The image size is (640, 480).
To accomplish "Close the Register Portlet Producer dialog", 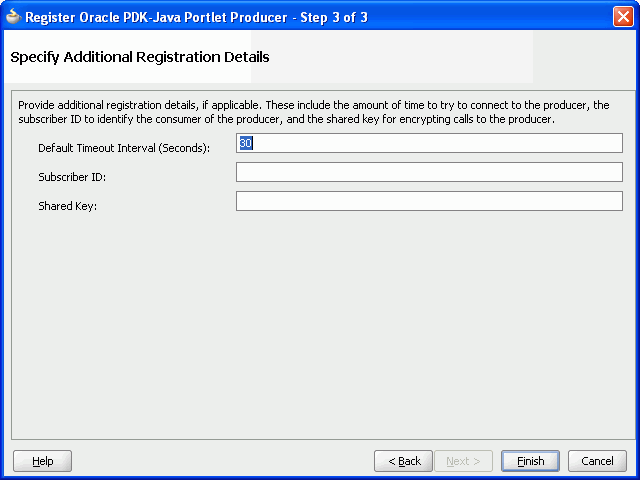I will coord(623,17).
